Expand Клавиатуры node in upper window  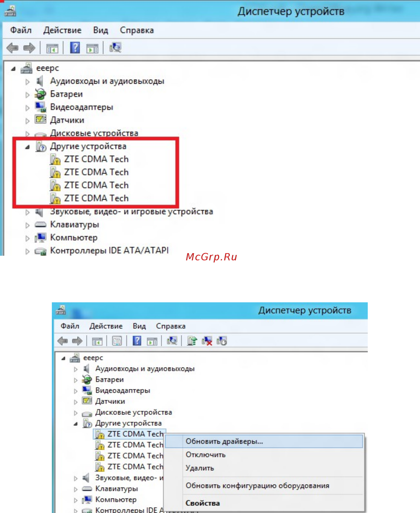tap(27, 225)
